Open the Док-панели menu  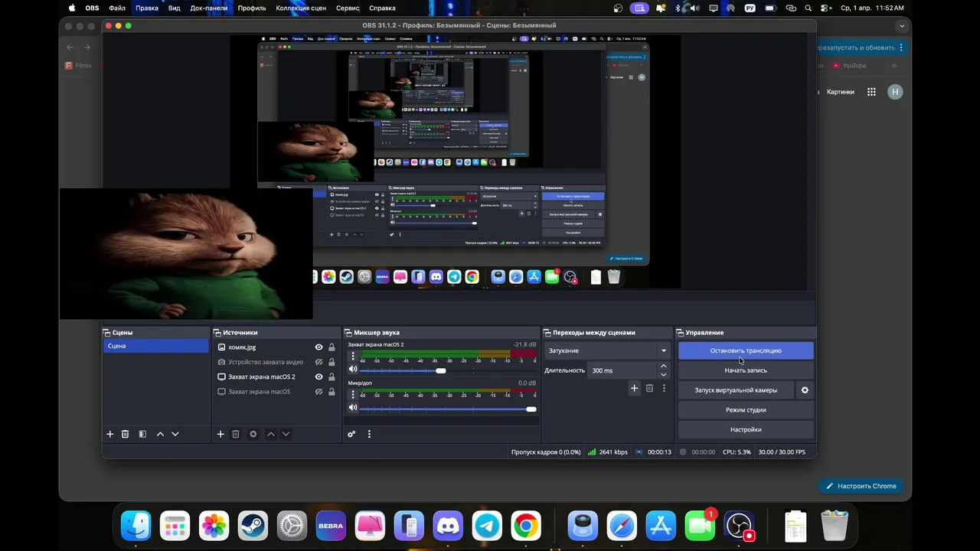(x=209, y=8)
